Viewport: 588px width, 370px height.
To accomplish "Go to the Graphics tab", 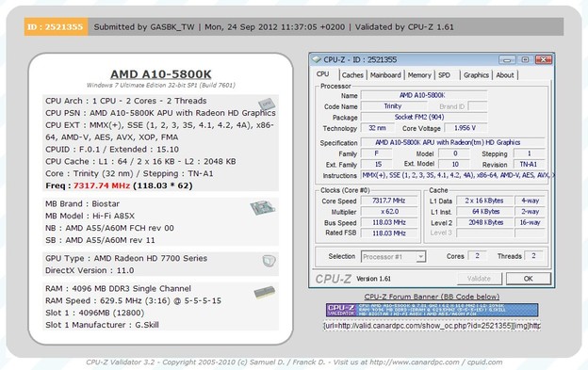I will click(476, 75).
